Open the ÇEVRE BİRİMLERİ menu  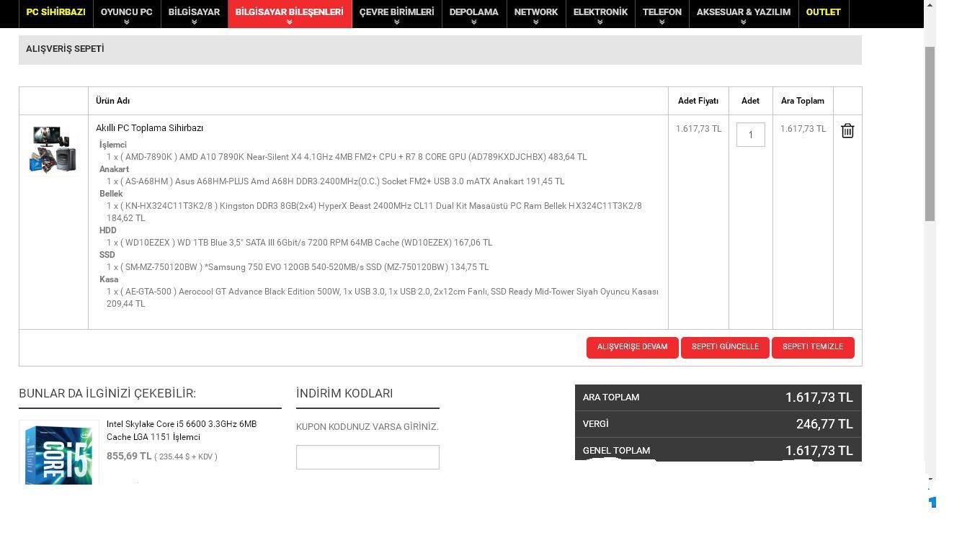tap(397, 12)
